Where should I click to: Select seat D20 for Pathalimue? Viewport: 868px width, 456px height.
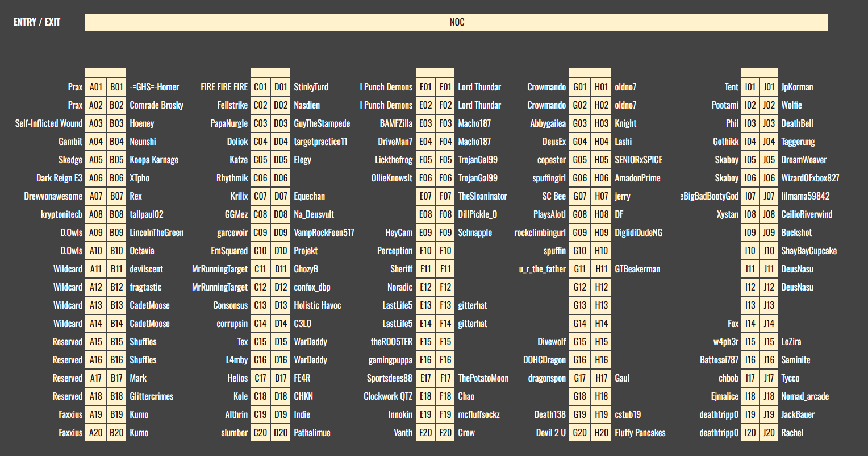(281, 433)
